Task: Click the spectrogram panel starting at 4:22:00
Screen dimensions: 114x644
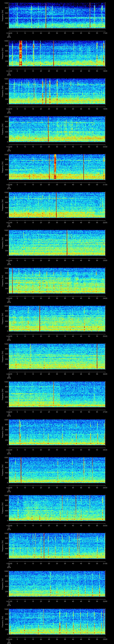Action: (x=57, y=243)
